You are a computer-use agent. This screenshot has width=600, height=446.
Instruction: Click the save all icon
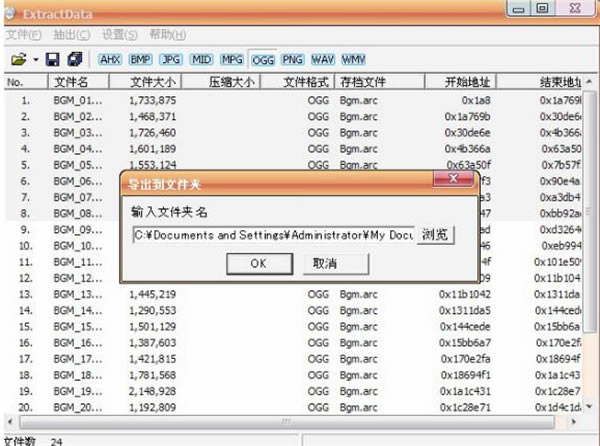click(75, 59)
